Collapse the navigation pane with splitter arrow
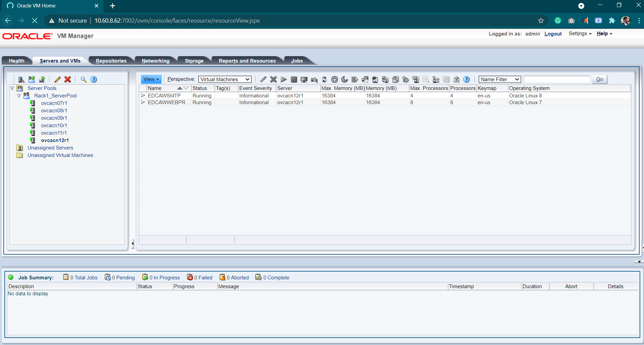Viewport: 644px width, 345px height. (x=133, y=243)
